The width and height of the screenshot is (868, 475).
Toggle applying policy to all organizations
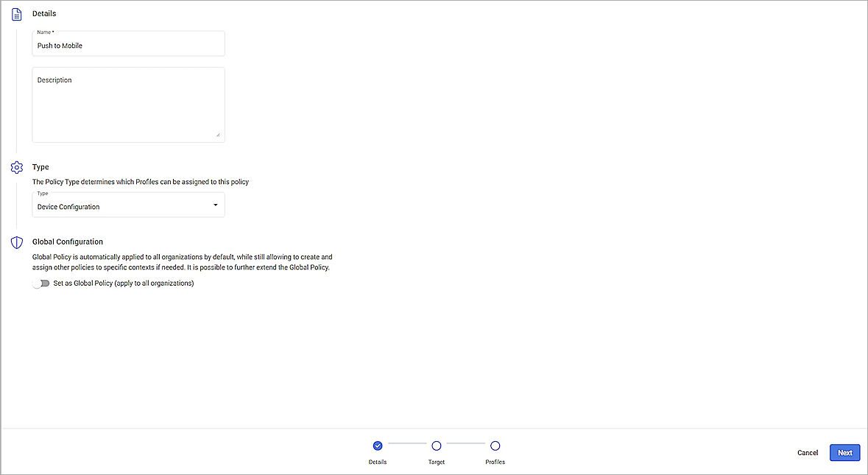(41, 283)
